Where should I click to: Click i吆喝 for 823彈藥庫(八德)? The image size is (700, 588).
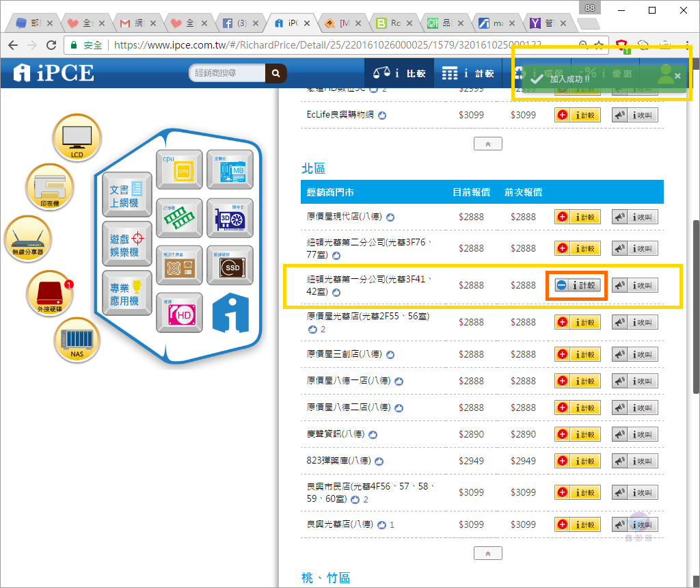tap(635, 462)
